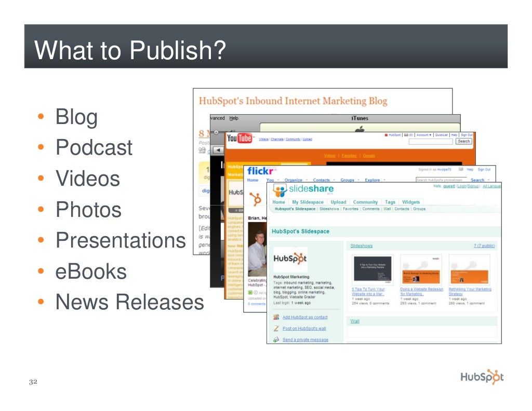
Task: Click the YouTube Search button
Action: pyautogui.click(x=463, y=141)
